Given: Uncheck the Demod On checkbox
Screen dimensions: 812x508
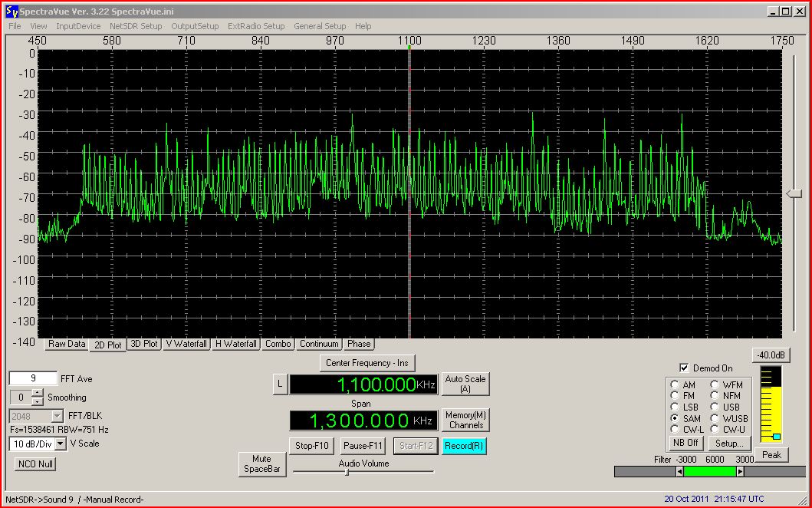Looking at the screenshot, I should (x=684, y=368).
